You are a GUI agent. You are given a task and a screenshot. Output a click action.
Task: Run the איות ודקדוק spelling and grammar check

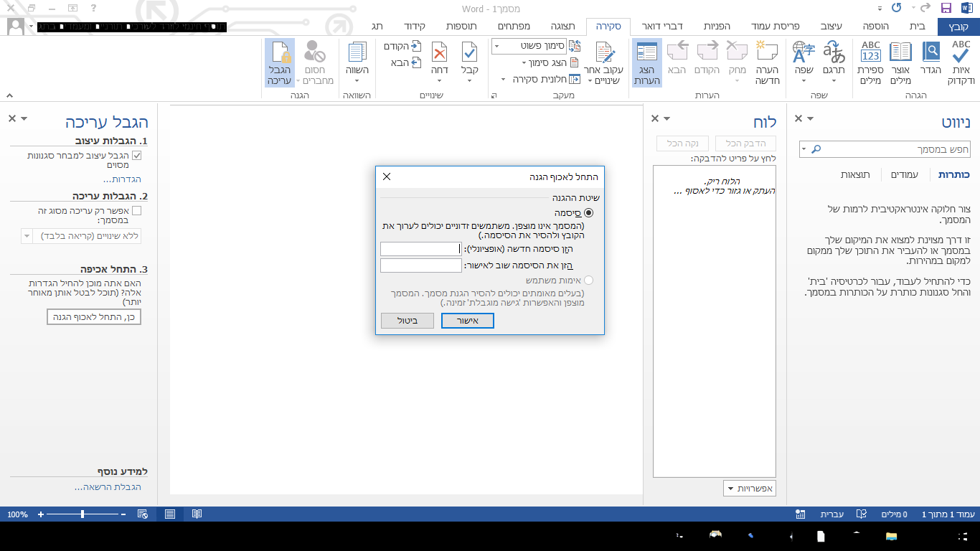pos(961,63)
